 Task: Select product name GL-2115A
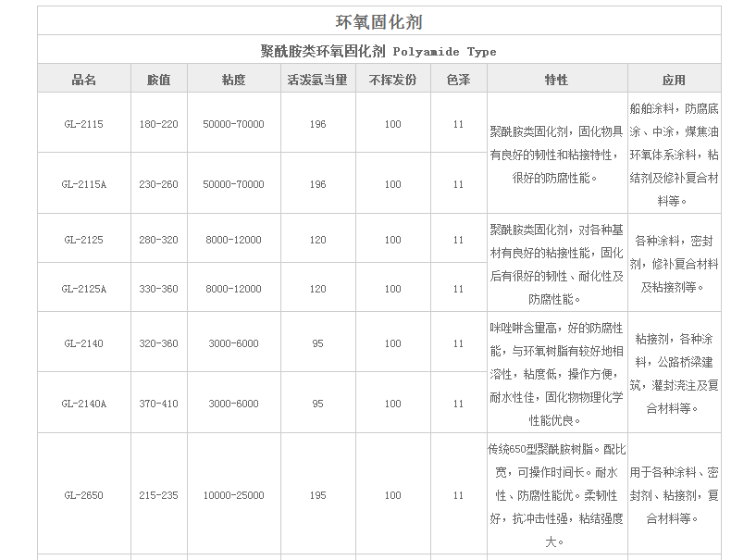84,184
